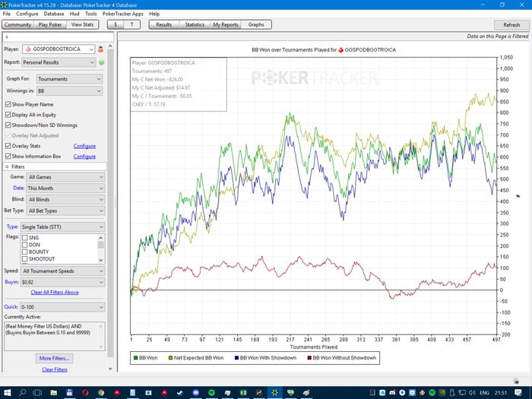Switch to the My Reports tab
Viewport: 532px width, 399px height.
coord(226,24)
